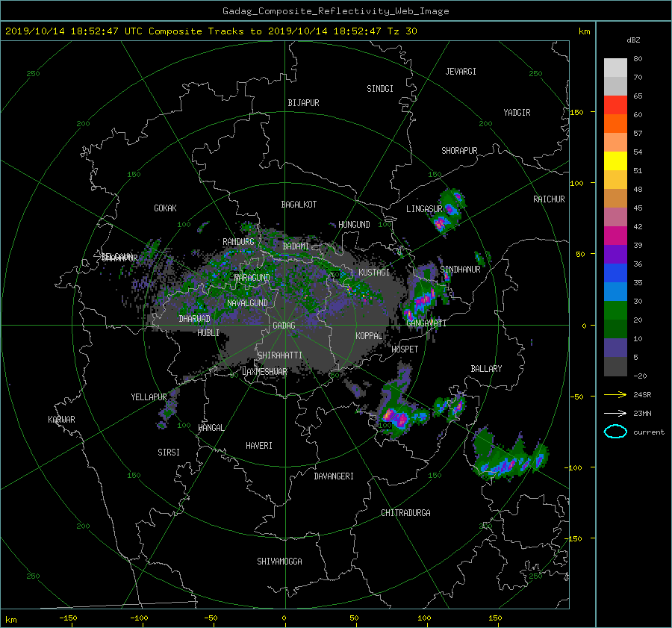Select the BIJAPUR city label

(x=303, y=103)
